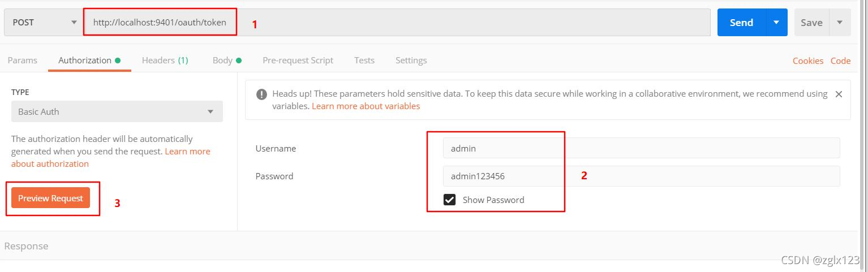Viewport: 868px width, 272px height.
Task: Follow the Learn more about variables link
Action: (x=366, y=106)
